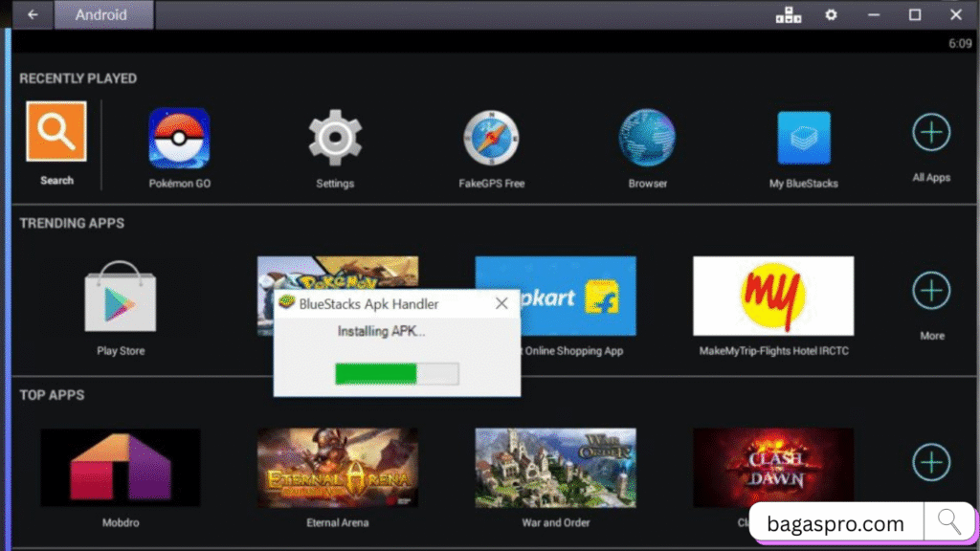Open War and Order thumbnail
This screenshot has width=980, height=551.
pyautogui.click(x=555, y=467)
